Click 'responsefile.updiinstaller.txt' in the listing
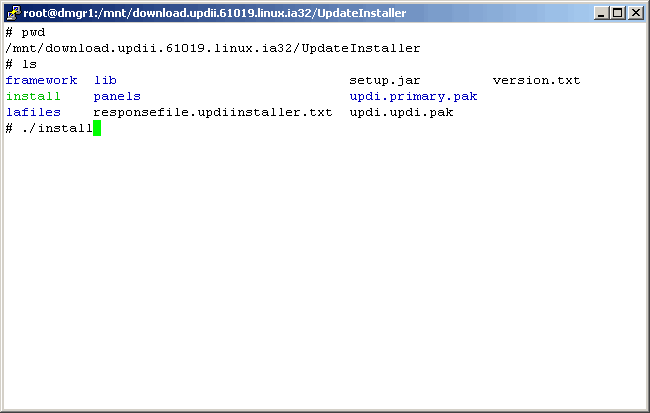Screen dimensions: 650x413 point(212,112)
